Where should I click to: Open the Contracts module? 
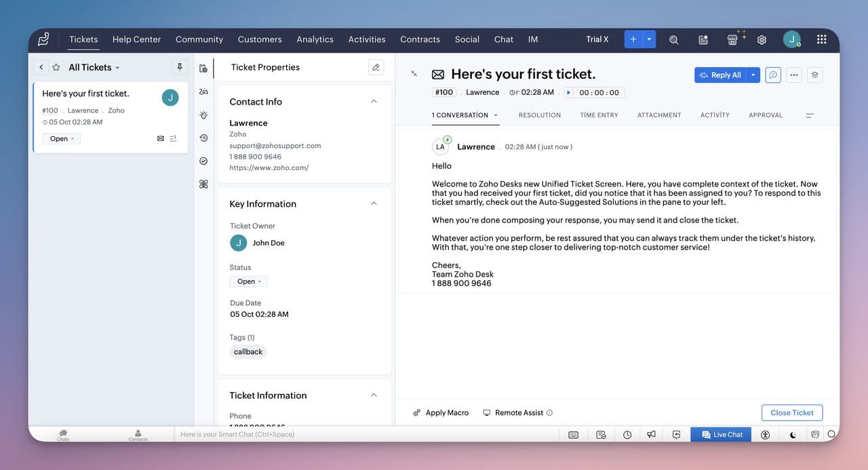tap(420, 39)
